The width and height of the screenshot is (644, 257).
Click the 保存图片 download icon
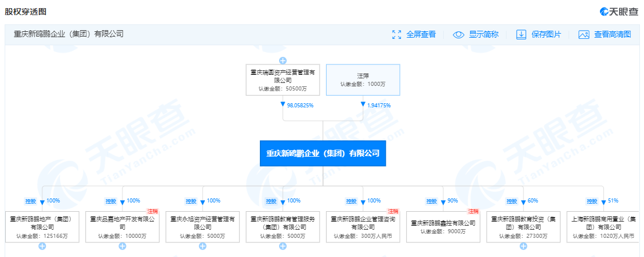(521, 34)
